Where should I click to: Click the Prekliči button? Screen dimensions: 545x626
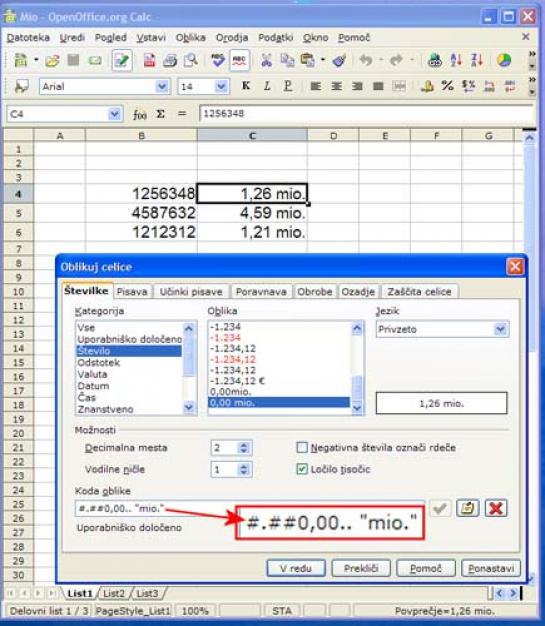click(x=361, y=568)
